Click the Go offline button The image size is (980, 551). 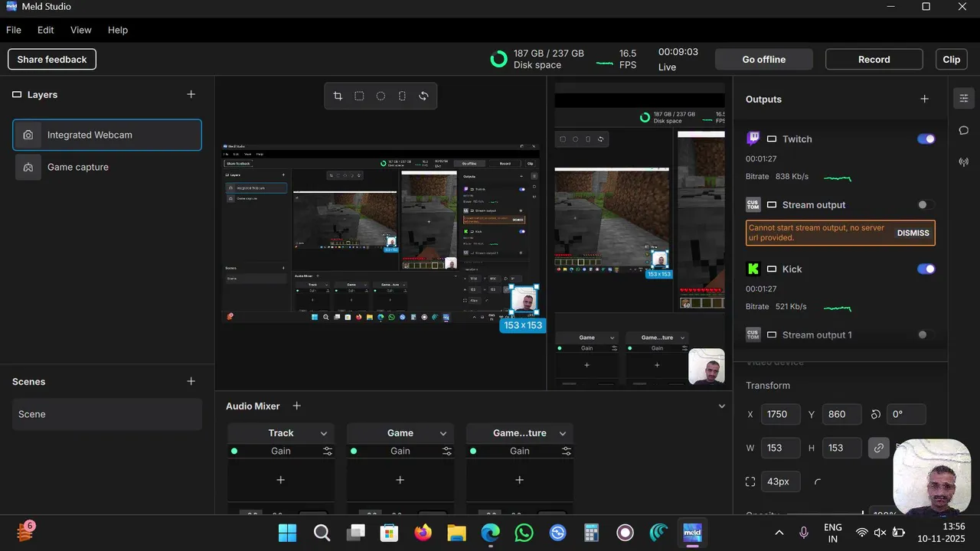click(764, 59)
